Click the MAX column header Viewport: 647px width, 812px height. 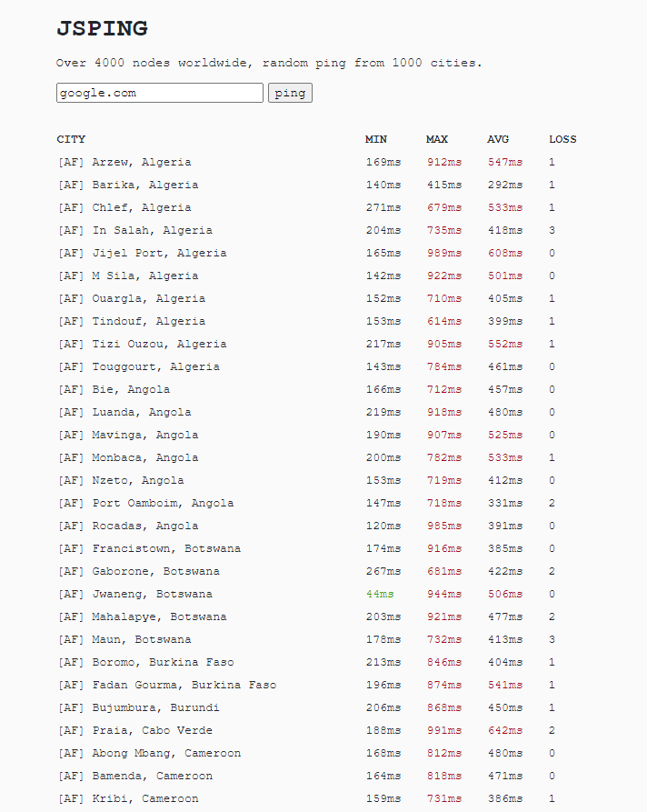point(436,139)
